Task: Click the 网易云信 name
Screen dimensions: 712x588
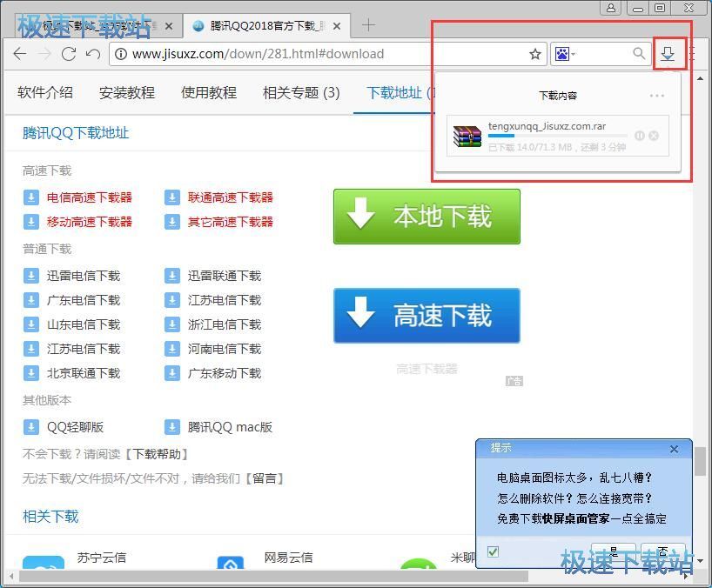Action: coord(288,558)
